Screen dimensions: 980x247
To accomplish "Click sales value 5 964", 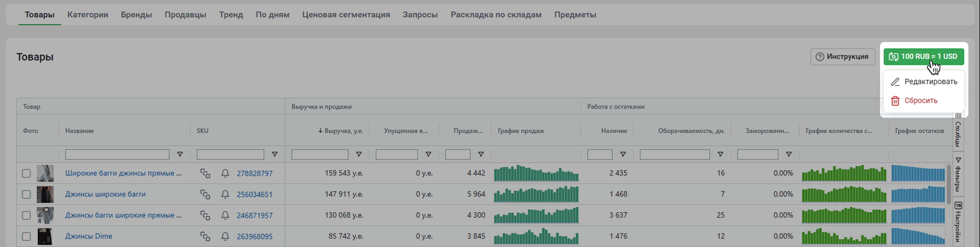I will (x=476, y=194).
